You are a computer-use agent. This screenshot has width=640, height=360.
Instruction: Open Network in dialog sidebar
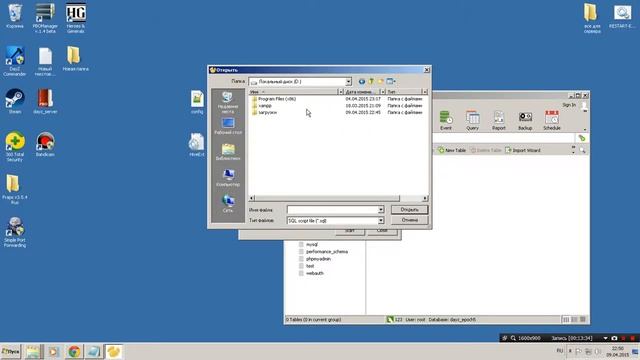point(228,204)
